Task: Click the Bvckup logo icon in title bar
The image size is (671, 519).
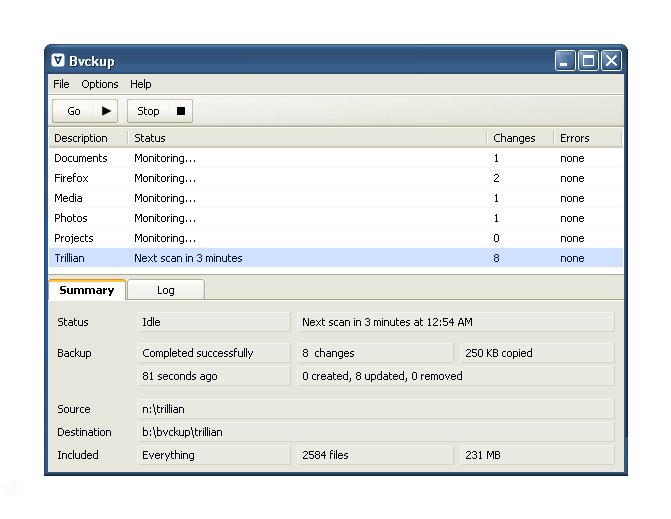Action: tap(58, 60)
